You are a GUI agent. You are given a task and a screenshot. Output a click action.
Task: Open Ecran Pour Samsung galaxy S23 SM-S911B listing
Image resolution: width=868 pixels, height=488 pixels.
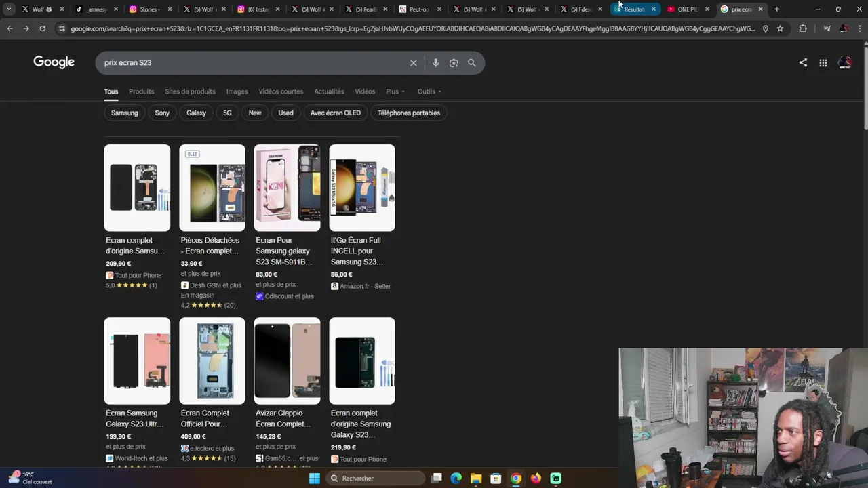(x=288, y=222)
